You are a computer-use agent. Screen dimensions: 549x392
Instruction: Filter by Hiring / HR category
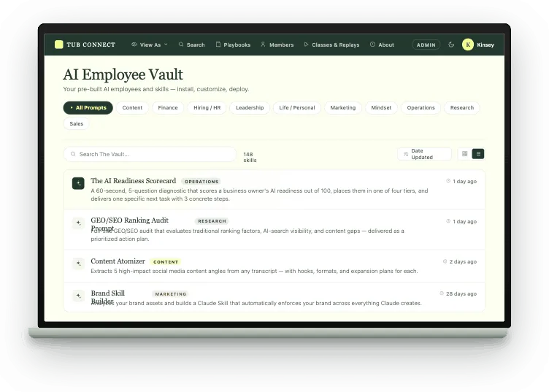click(x=207, y=108)
